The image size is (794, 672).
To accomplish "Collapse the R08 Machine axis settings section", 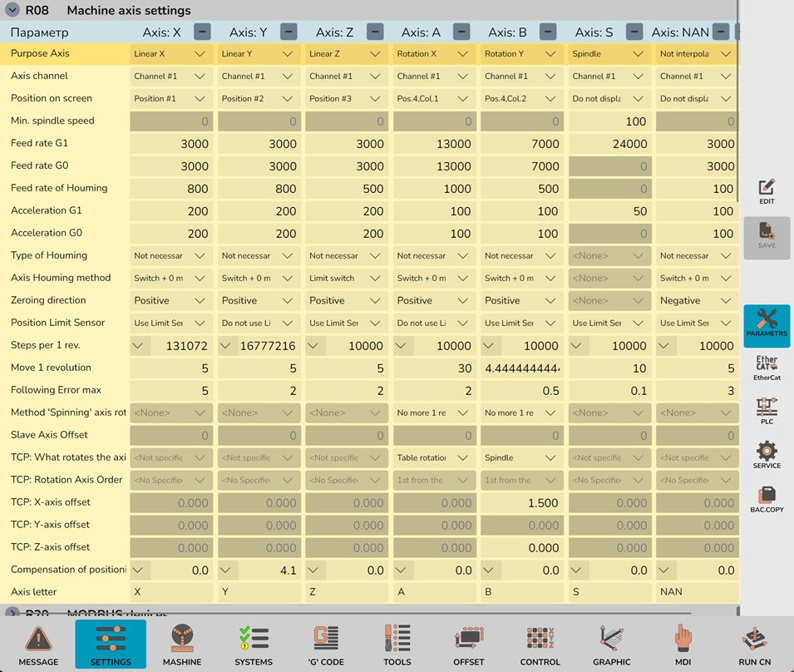I will click(12, 11).
